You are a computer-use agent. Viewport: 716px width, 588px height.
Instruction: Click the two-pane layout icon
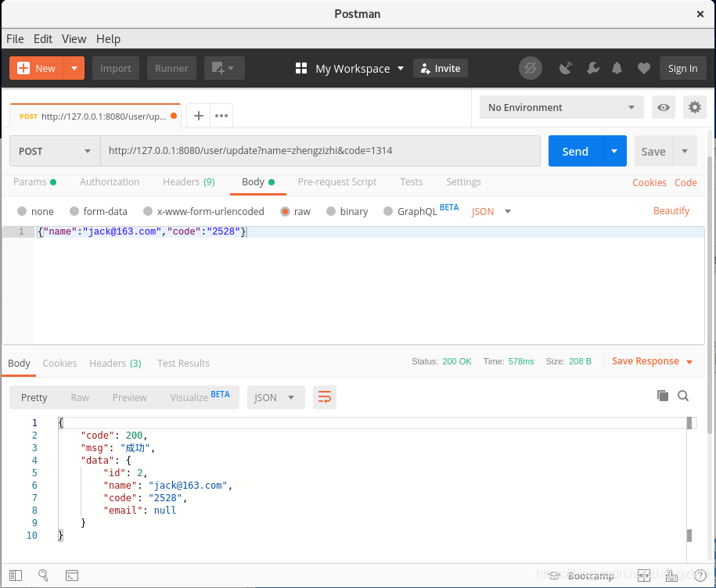pos(644,575)
